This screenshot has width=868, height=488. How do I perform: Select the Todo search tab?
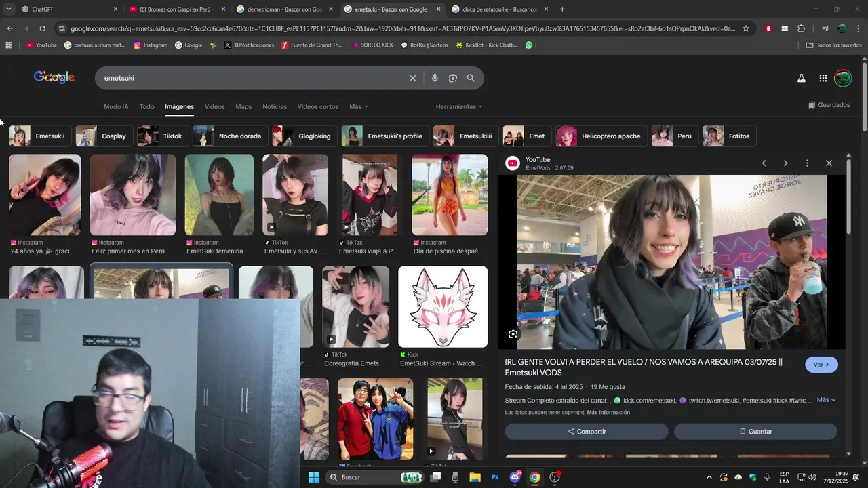[x=146, y=107]
